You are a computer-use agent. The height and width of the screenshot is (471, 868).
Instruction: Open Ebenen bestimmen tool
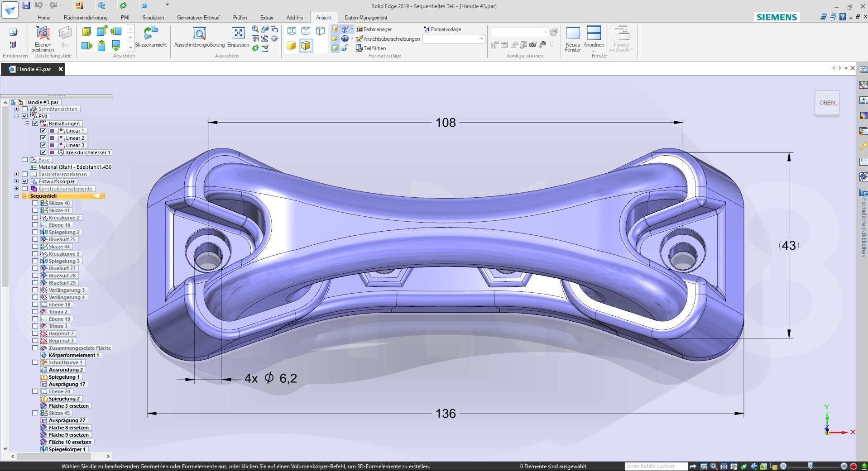point(43,33)
